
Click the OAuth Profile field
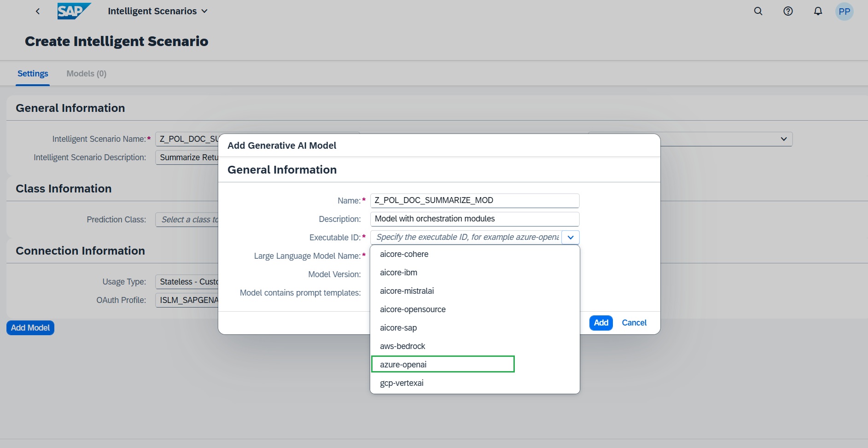[187, 300]
